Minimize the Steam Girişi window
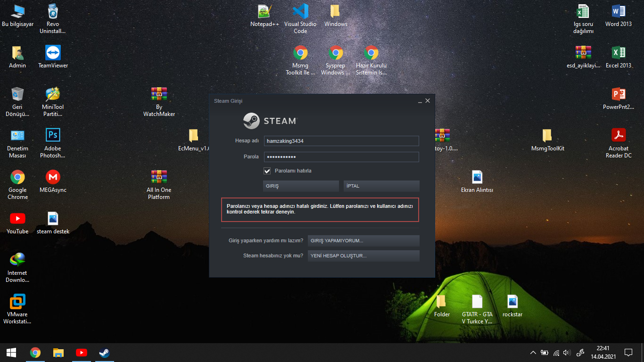 click(x=420, y=101)
